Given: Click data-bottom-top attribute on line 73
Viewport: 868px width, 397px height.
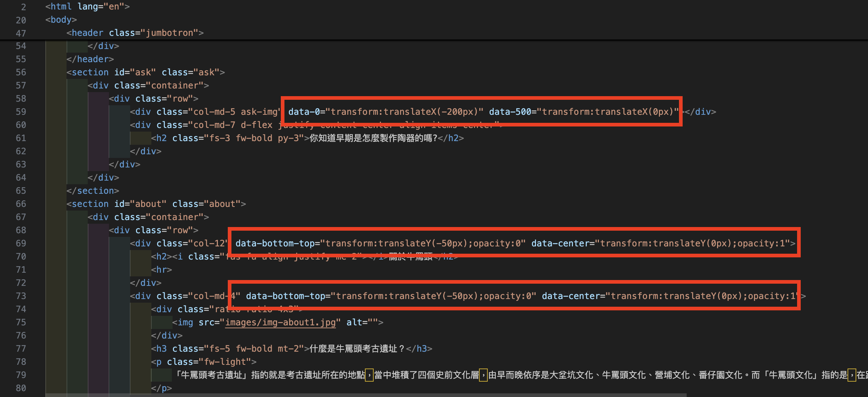Looking at the screenshot, I should pos(391,296).
